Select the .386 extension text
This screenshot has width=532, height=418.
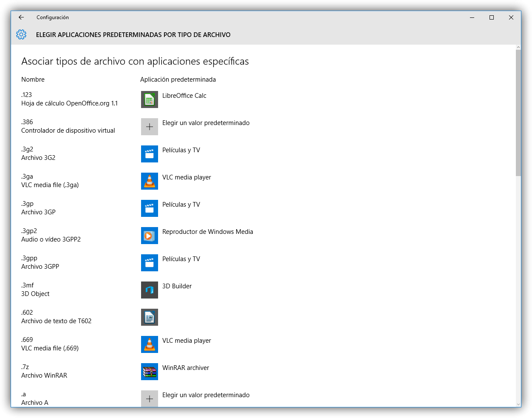[27, 122]
